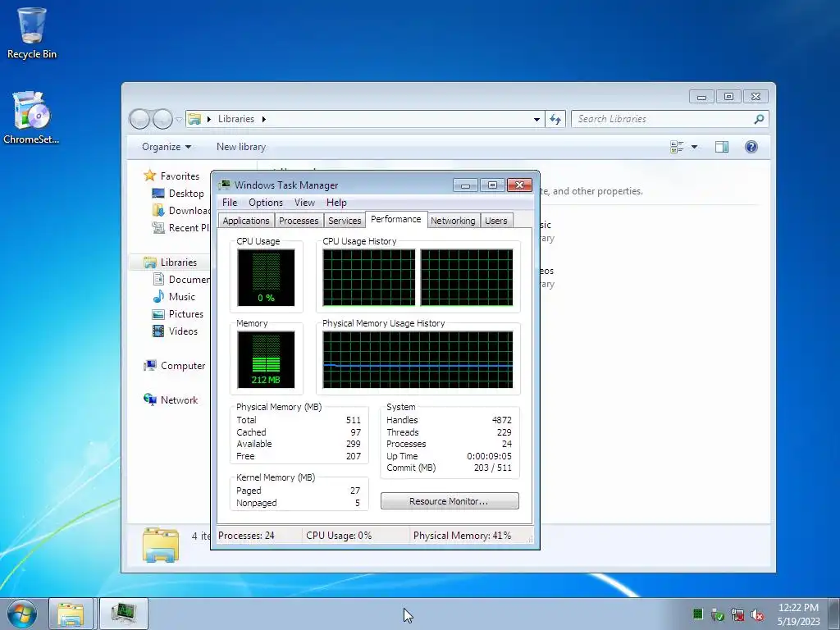Click the Windows Start orb
The width and height of the screenshot is (840, 630).
pyautogui.click(x=22, y=614)
